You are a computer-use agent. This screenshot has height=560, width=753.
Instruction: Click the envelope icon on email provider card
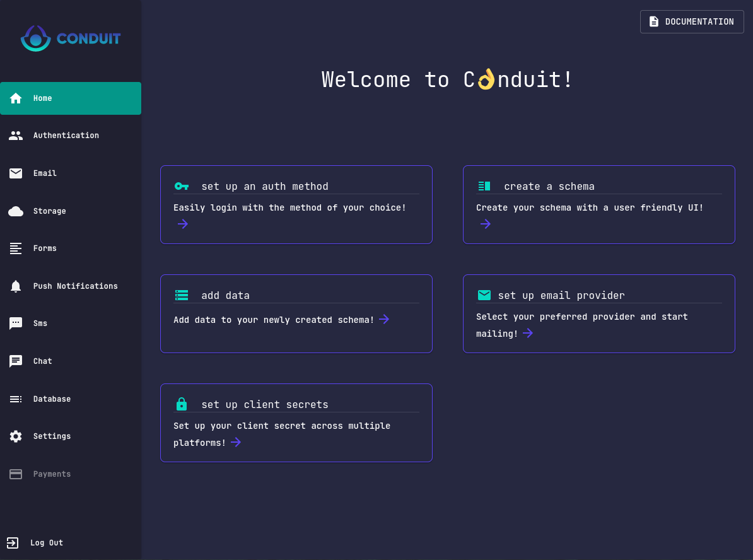pos(484,295)
